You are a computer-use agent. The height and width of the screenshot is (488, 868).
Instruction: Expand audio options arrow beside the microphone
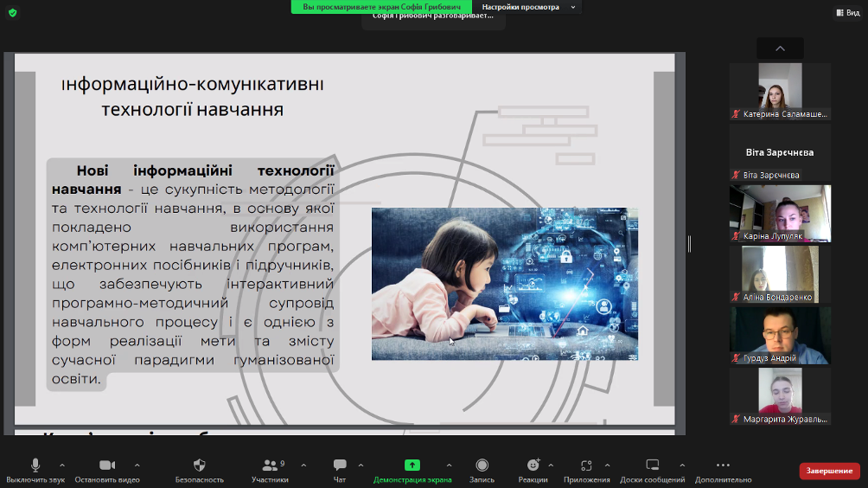tap(61, 466)
